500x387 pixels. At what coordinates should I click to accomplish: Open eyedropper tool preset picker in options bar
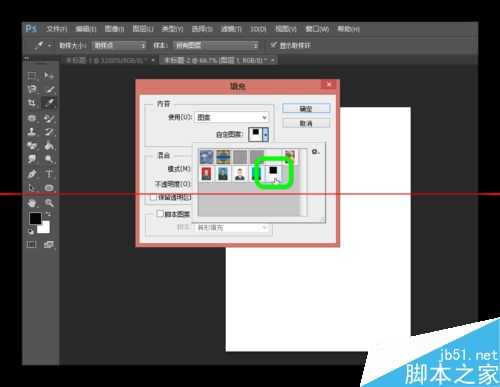43,45
